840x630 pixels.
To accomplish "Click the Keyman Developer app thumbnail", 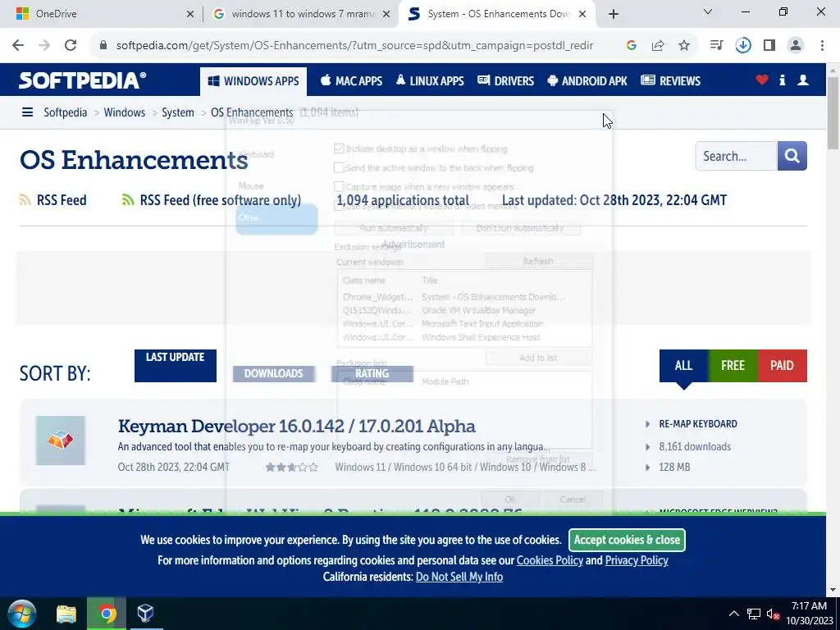I will [61, 441].
